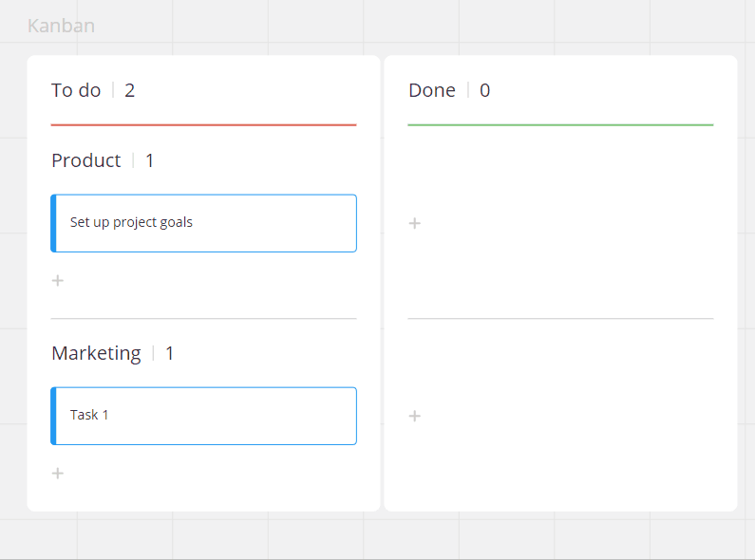Click the To do card count "2"
The image size is (755, 560).
pos(130,91)
